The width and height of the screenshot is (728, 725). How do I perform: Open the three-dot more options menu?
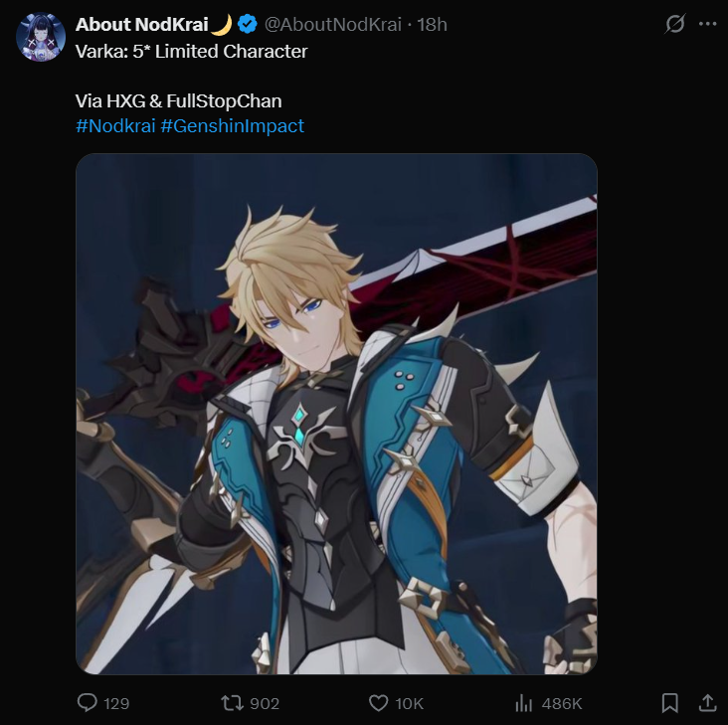coord(707,24)
